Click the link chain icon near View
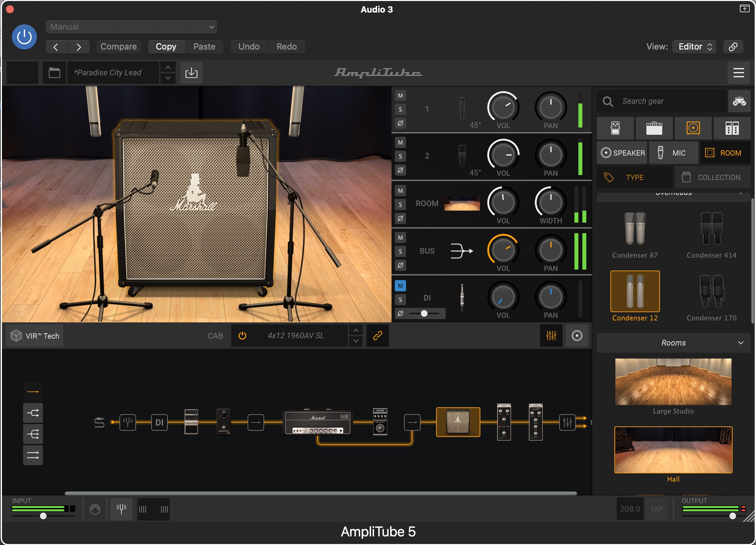The image size is (756, 545). [733, 46]
